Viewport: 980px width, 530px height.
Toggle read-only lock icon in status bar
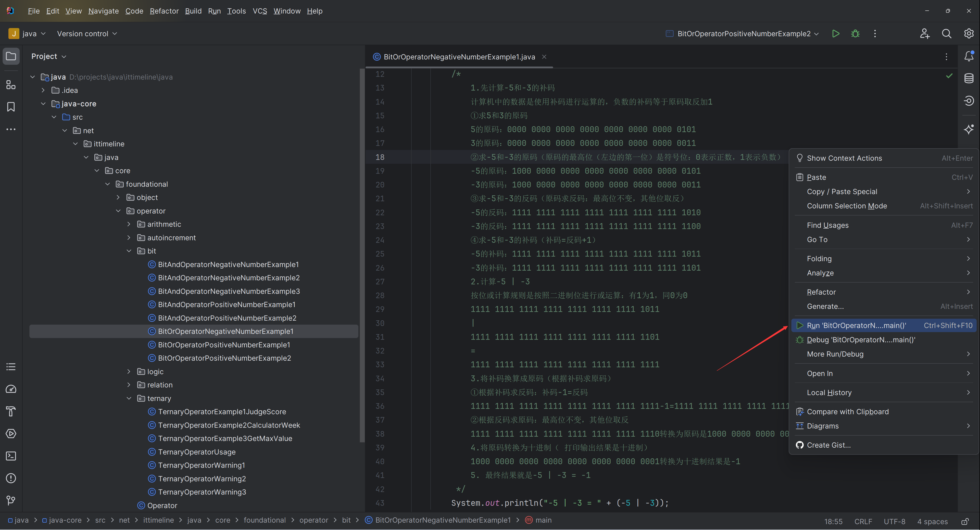(965, 521)
